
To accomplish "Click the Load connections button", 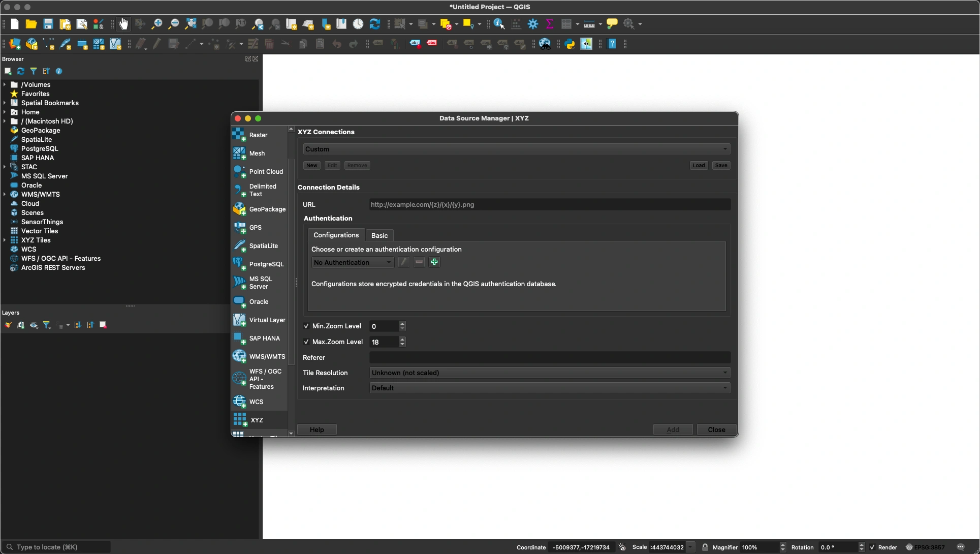I will tap(699, 166).
